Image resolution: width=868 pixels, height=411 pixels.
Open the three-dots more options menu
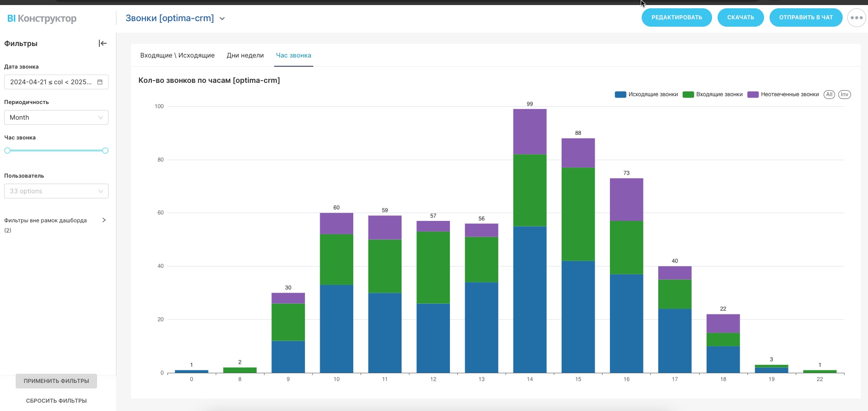(856, 18)
